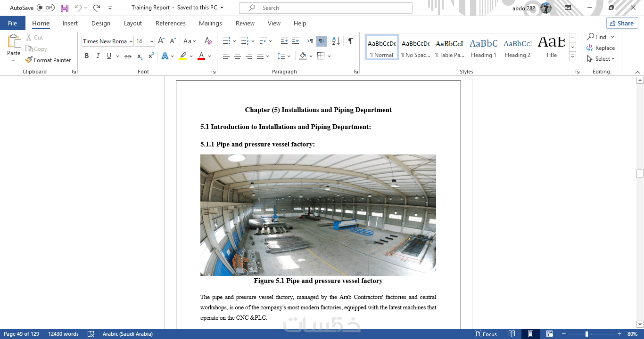Screen dimensions: 644x339
Task: Activate the Format Painter tool
Action: pyautogui.click(x=48, y=60)
